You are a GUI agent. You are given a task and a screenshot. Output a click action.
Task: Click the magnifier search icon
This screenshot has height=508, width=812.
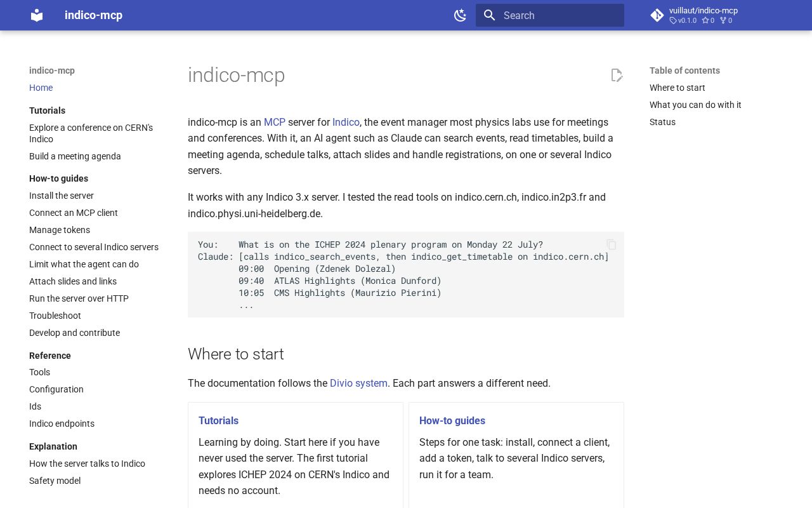[x=489, y=15]
